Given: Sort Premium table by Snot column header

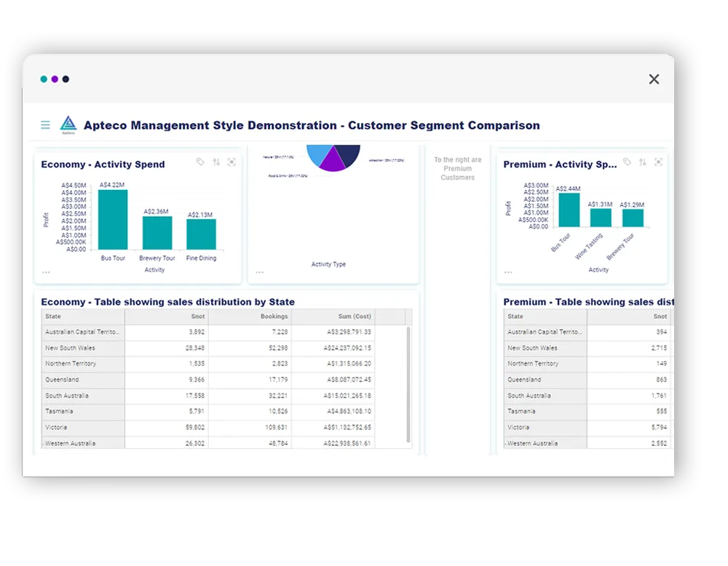Looking at the screenshot, I should click(629, 316).
